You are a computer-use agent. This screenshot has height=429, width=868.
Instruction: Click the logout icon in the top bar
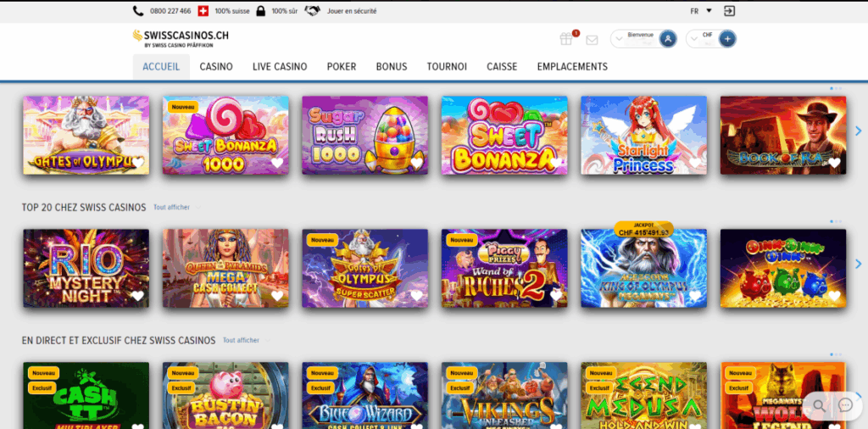click(730, 11)
